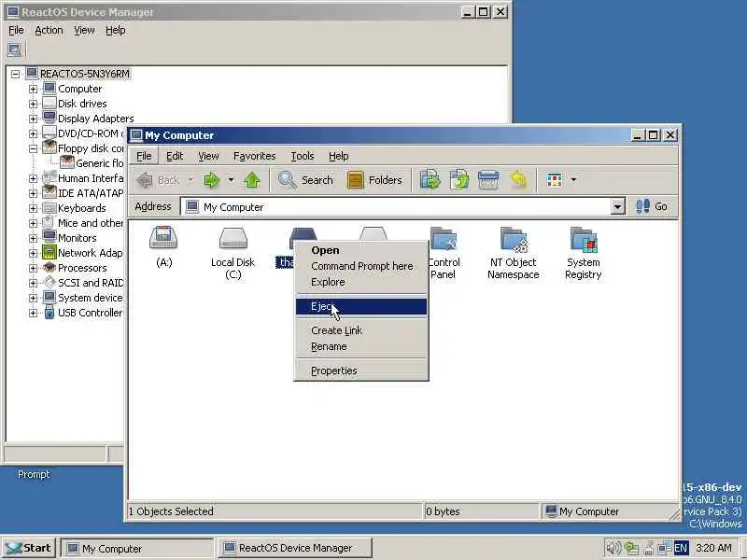The image size is (747, 560).
Task: Select the Network Adapters tree item
Action: (82, 253)
